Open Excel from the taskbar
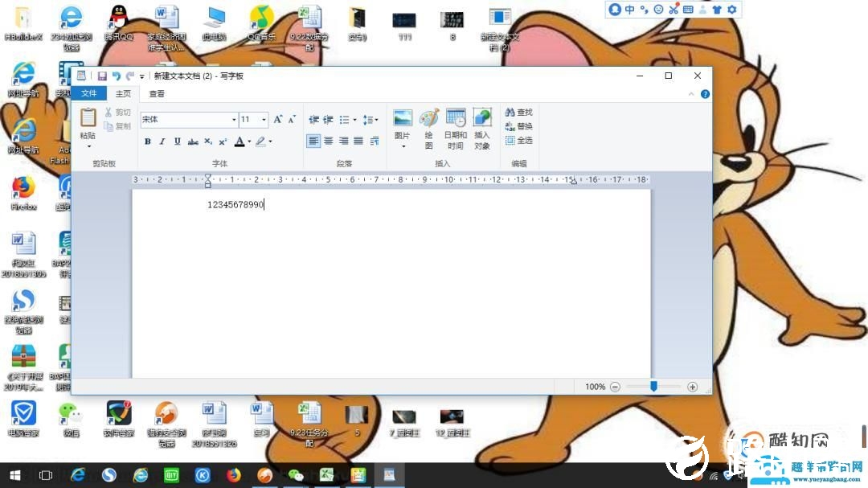Screen dimensions: 868x488 click(326, 475)
